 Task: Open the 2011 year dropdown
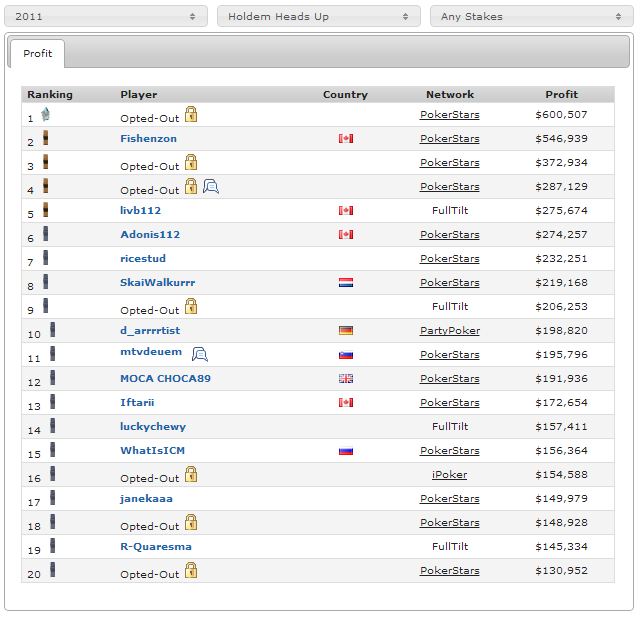click(x=106, y=16)
